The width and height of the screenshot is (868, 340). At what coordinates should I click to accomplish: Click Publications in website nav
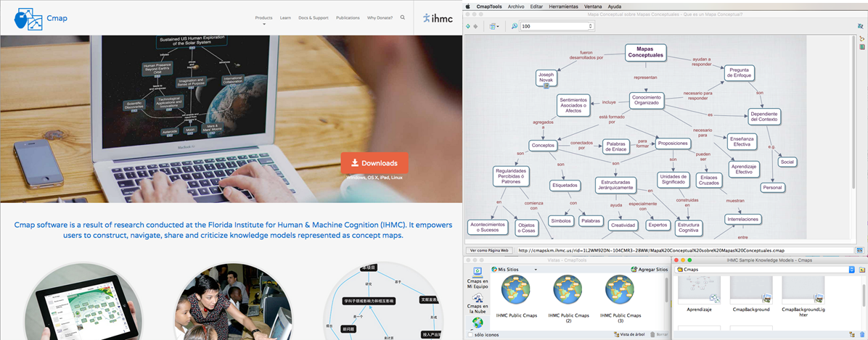click(348, 17)
